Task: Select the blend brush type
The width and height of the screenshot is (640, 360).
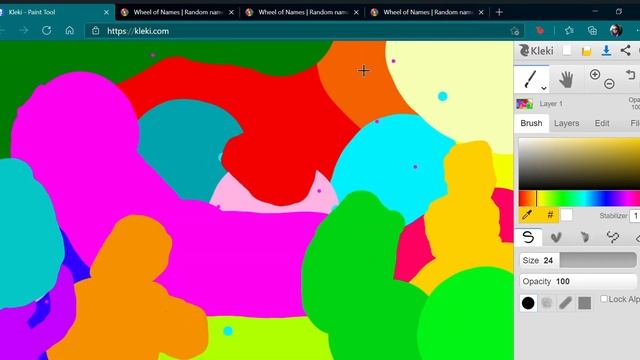Action: click(x=556, y=237)
